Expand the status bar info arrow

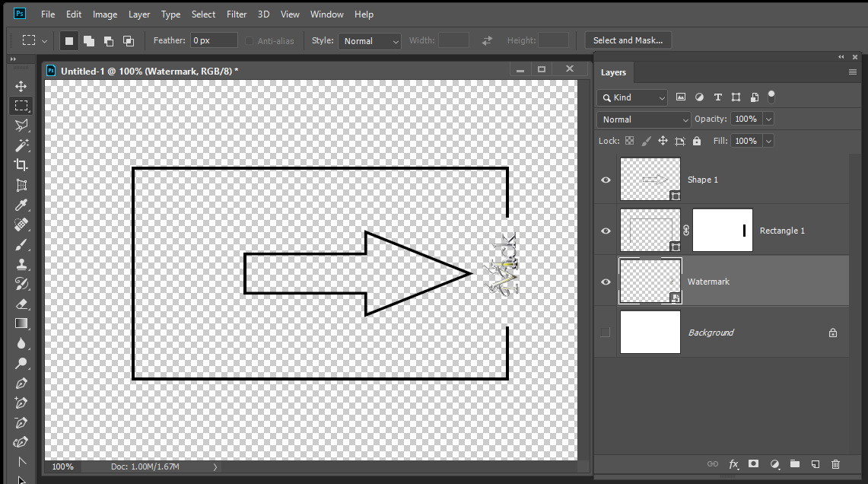coord(215,466)
